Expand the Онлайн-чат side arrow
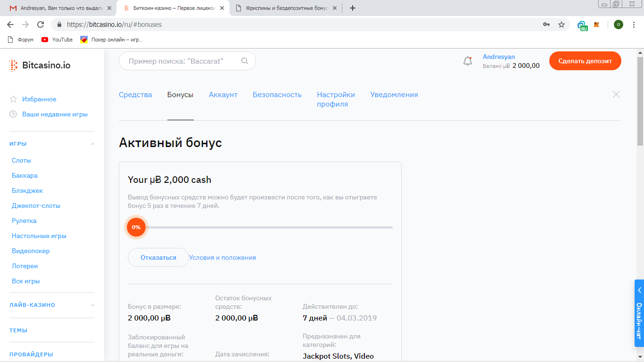This screenshot has width=644, height=362. click(x=640, y=290)
